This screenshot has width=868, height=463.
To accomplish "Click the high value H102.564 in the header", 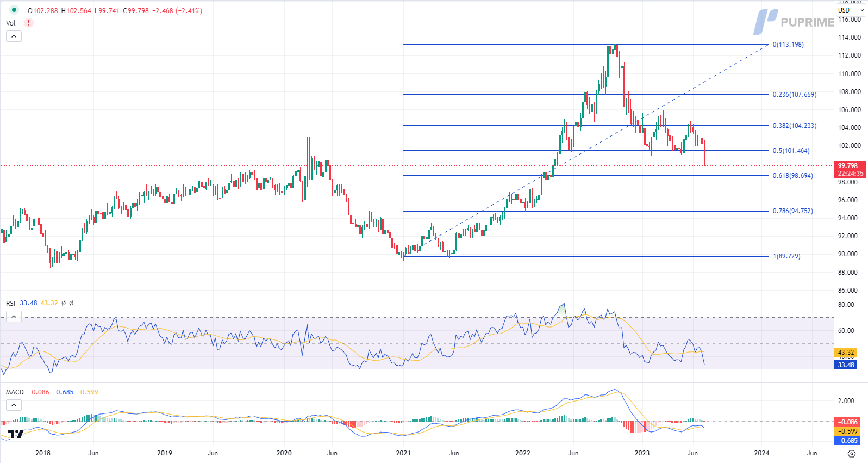I will tap(76, 10).
